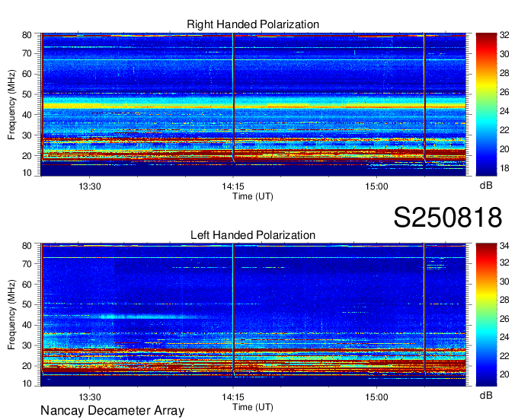Select the 80 frequency tick on Left Handed plot
Image resolution: width=518 pixels, height=420 pixels.
27,246
